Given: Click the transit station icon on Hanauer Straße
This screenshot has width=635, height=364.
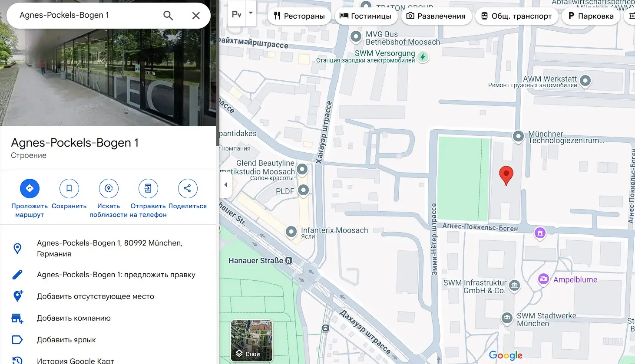Looking at the screenshot, I should click(288, 261).
